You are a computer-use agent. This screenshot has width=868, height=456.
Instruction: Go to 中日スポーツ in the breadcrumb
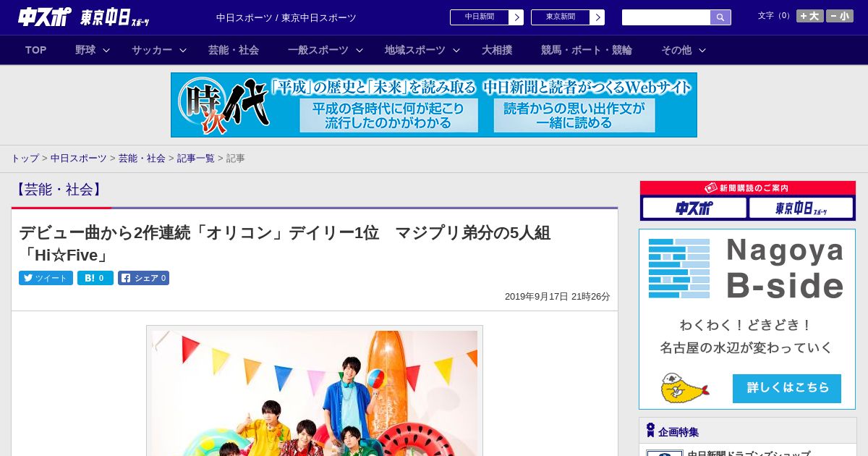79,158
